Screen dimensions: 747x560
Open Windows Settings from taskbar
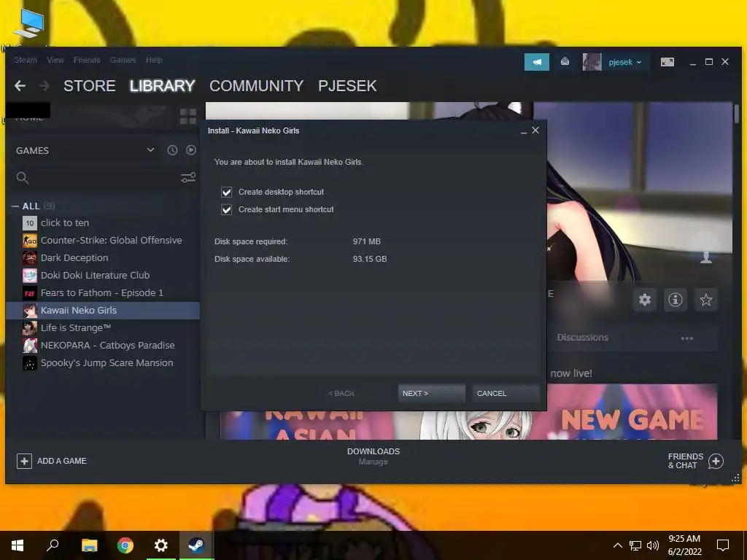coord(161,545)
